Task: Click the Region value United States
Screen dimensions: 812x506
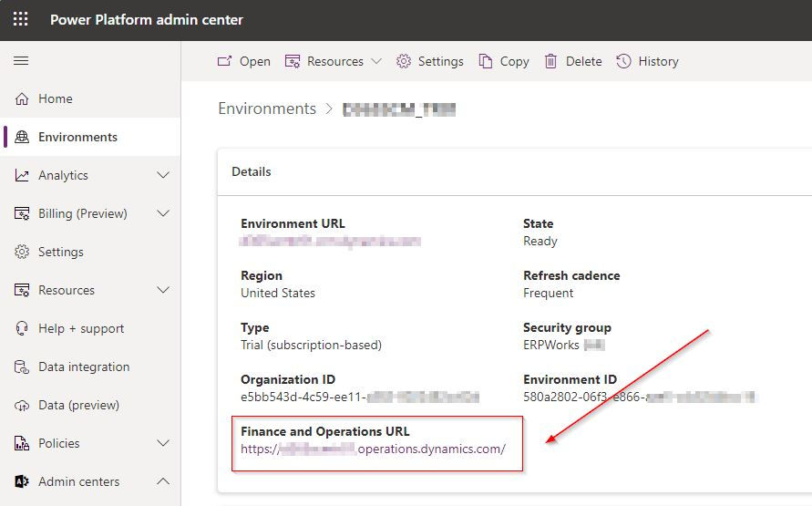Action: point(278,294)
